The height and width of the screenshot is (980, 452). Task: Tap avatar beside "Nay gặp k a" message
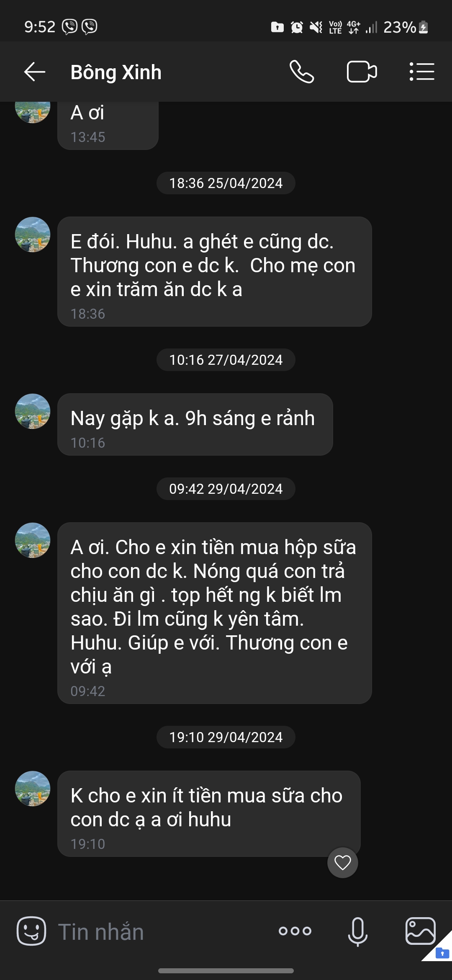click(33, 411)
